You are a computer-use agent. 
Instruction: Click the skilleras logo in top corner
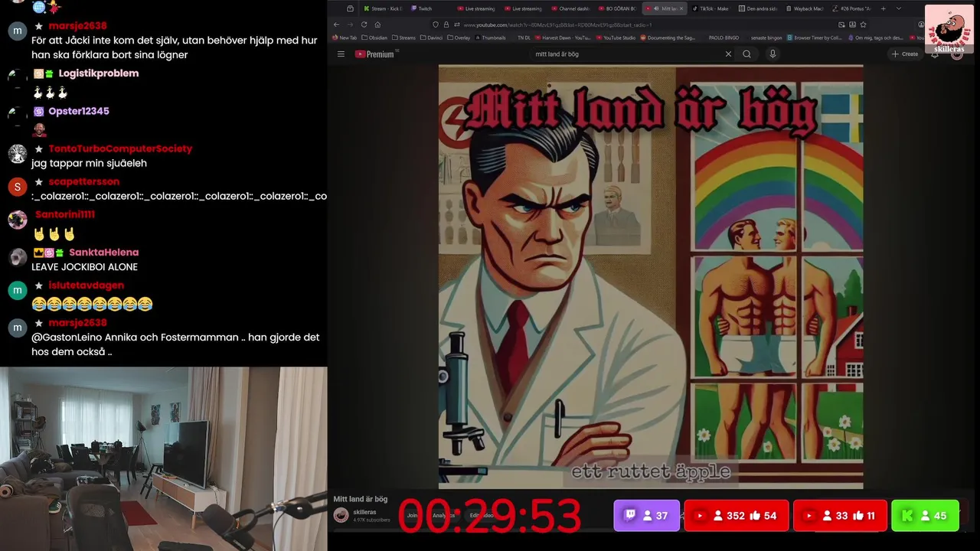pyautogui.click(x=949, y=29)
